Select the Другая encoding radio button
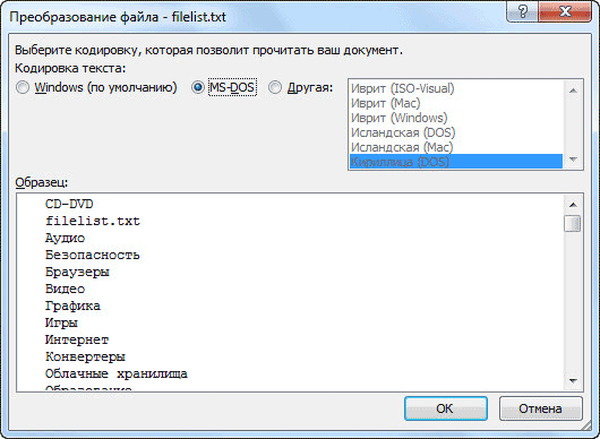Image resolution: width=600 pixels, height=439 pixels. click(x=276, y=88)
